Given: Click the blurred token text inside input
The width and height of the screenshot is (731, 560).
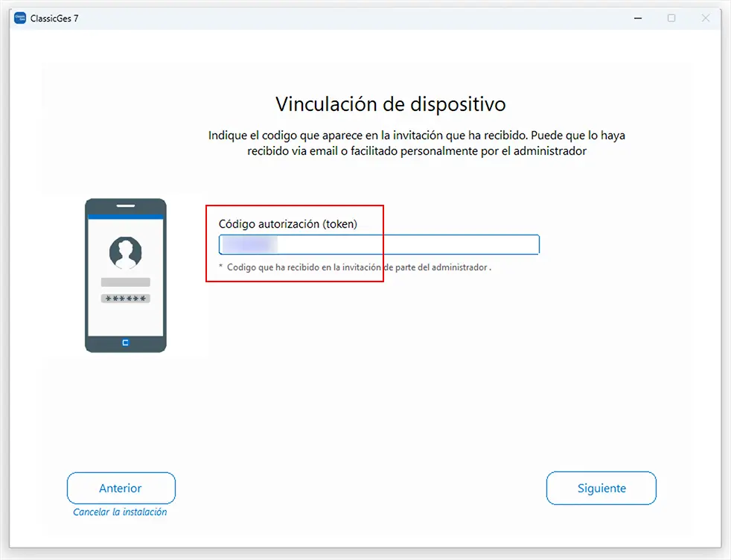Looking at the screenshot, I should [249, 245].
